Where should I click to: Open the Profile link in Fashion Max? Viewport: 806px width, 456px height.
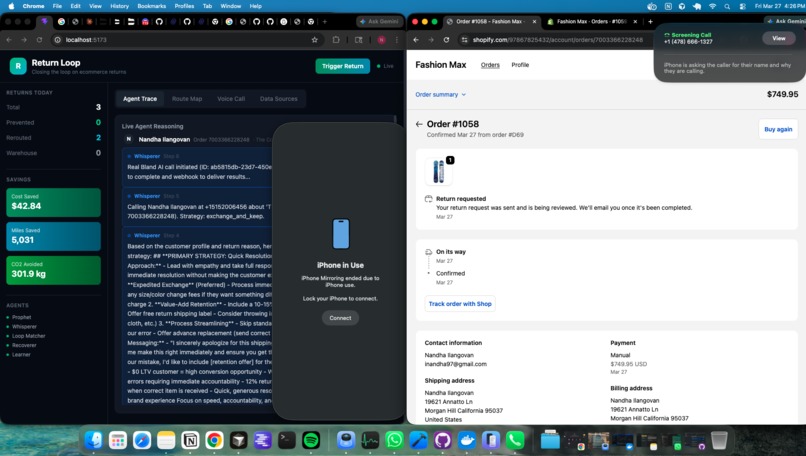(x=520, y=65)
